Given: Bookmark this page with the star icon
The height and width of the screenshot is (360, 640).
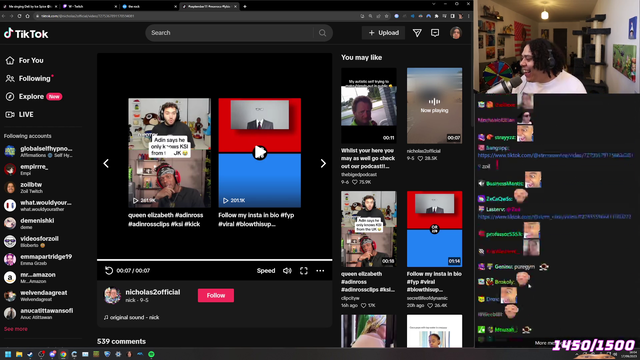Looking at the screenshot, I should [x=386, y=16].
